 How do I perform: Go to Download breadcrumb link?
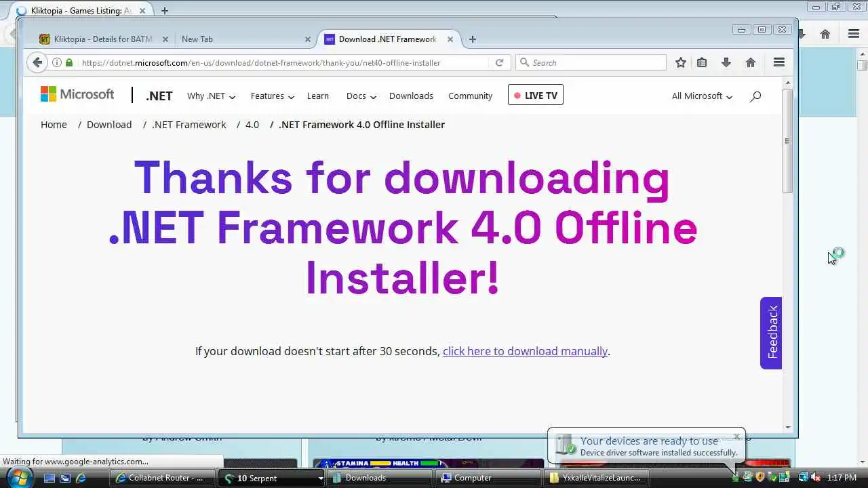pos(109,125)
